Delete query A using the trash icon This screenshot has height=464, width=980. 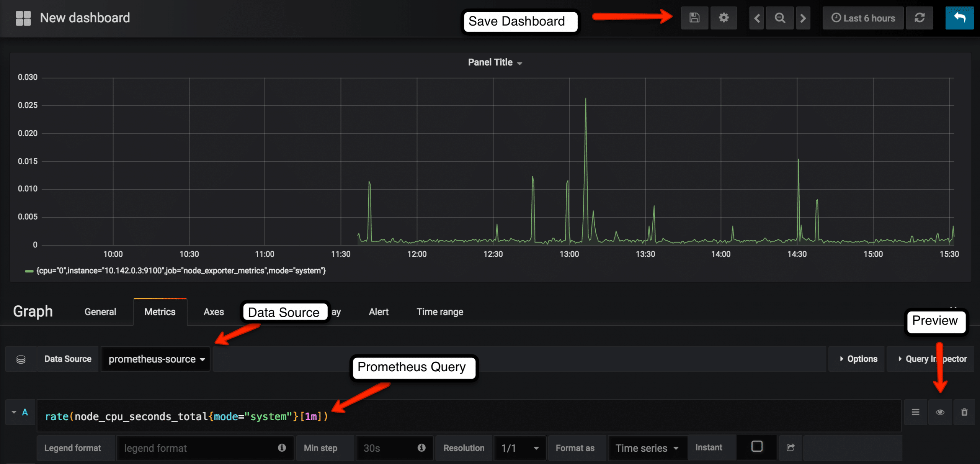click(964, 412)
